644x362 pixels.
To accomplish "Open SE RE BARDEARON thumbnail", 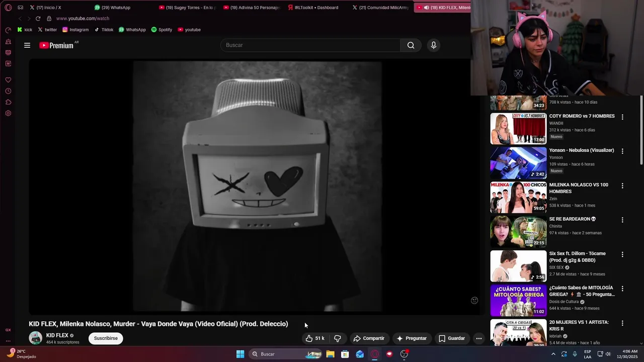I will click(518, 232).
